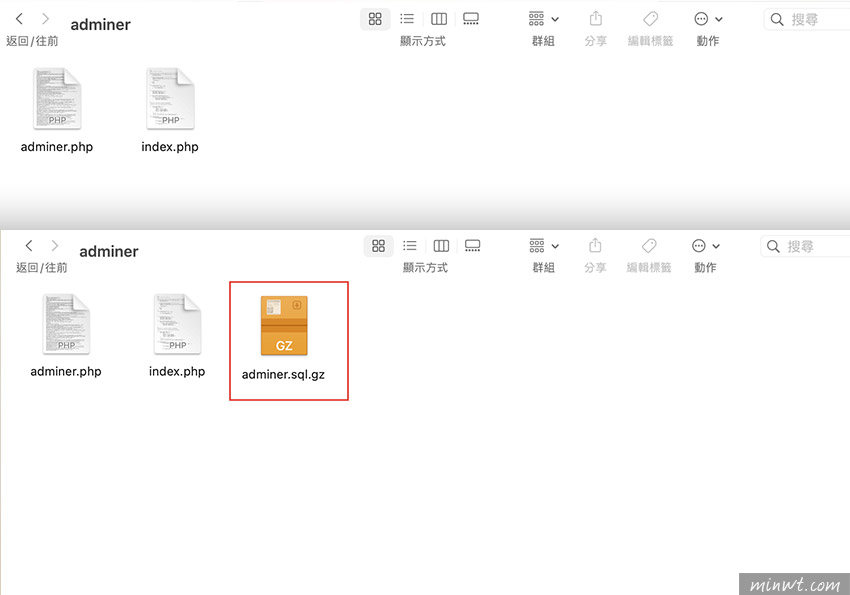Select index.php icon in lower window
Viewport: 850px width, 595px height.
tap(177, 324)
